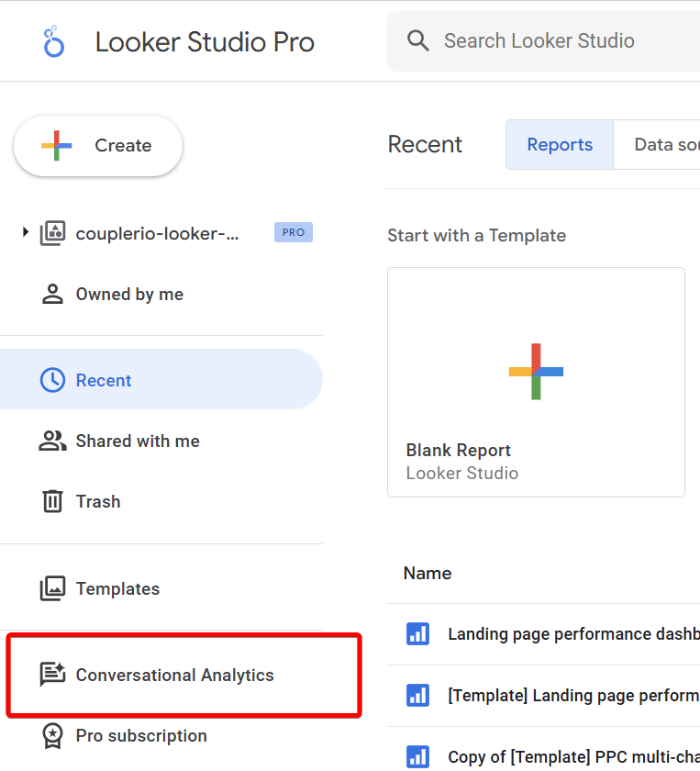Open Conversational Analytics
Image resolution: width=700 pixels, height=771 pixels.
pos(174,676)
